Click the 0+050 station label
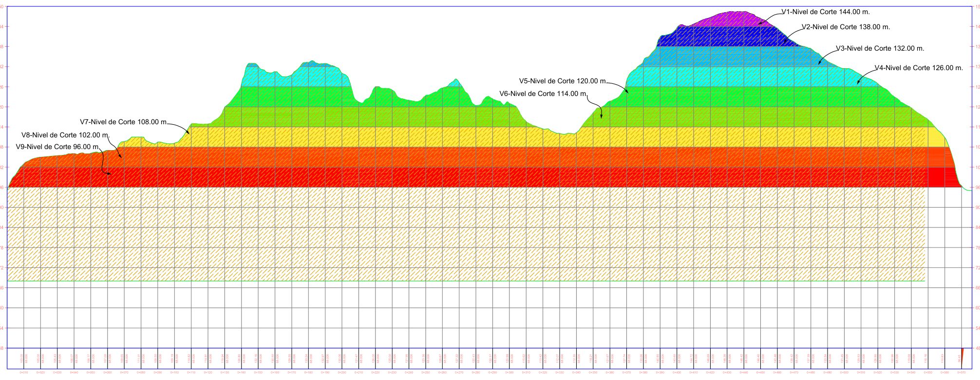This screenshot has height=380, width=980. pos(91,372)
